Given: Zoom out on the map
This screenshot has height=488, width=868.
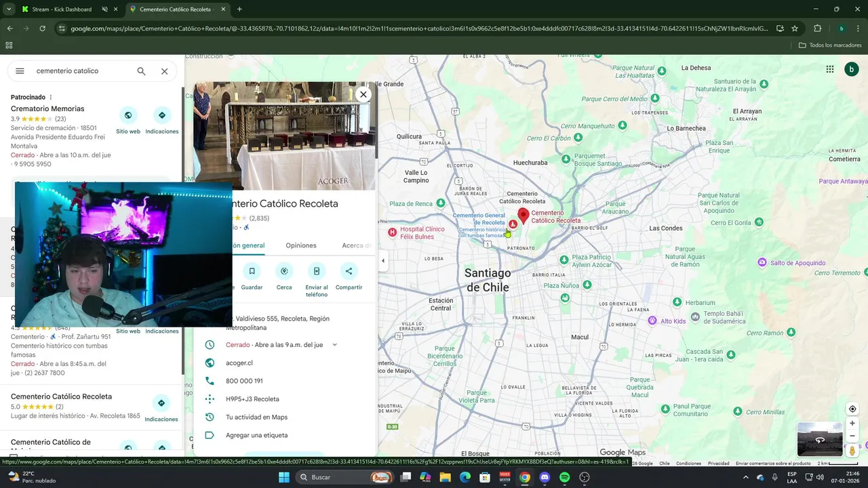Looking at the screenshot, I should click(852, 436).
